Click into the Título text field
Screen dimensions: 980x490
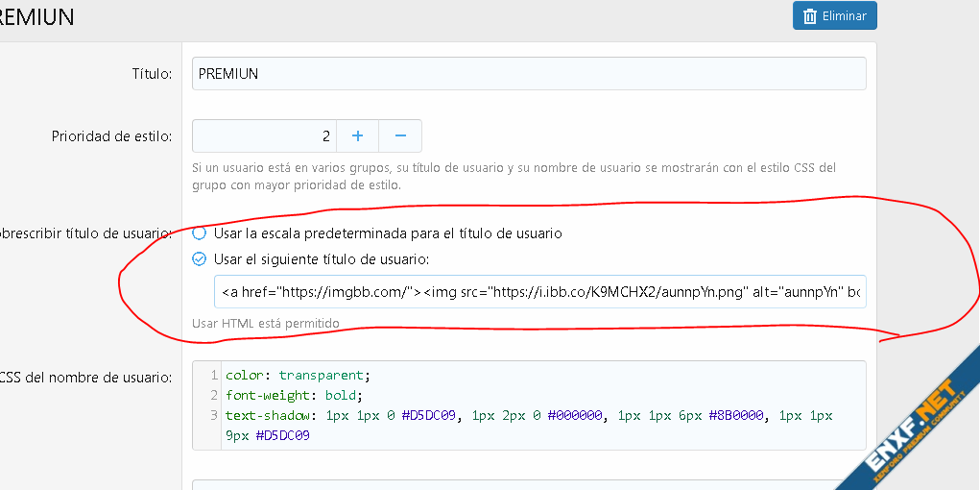pos(528,74)
